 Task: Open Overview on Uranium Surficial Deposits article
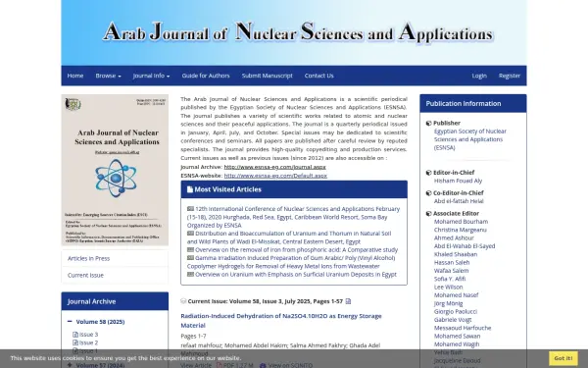point(296,274)
